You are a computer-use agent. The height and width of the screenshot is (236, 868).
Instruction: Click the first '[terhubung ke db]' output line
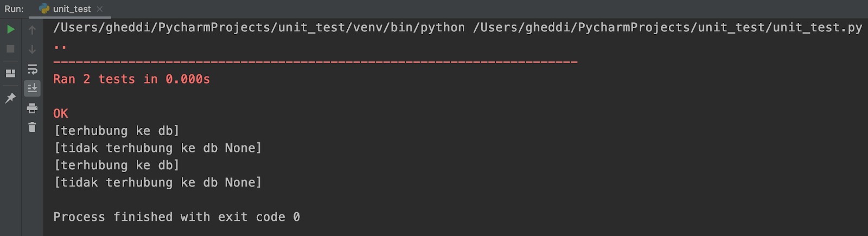116,131
